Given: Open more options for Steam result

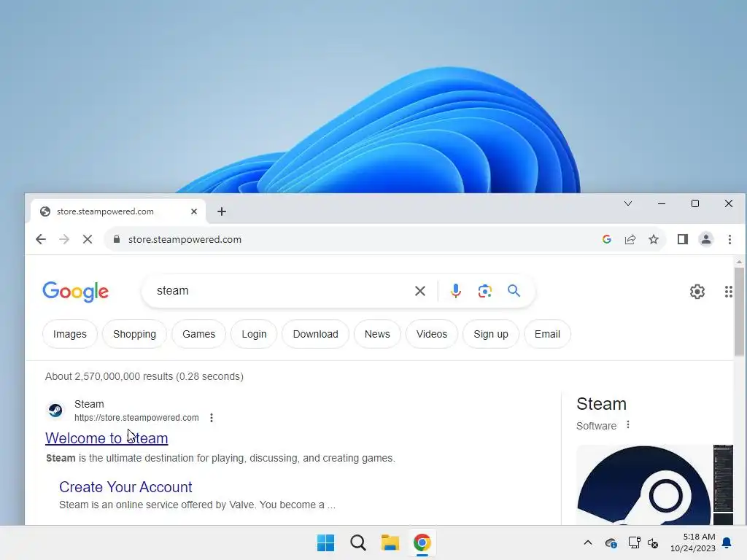Looking at the screenshot, I should tap(212, 418).
